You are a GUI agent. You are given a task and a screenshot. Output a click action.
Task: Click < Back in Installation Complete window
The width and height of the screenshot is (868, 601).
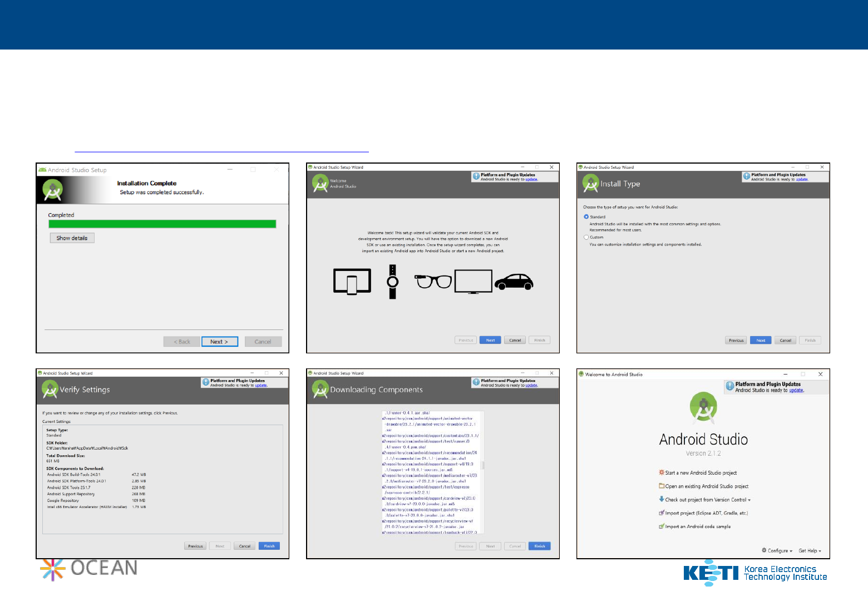(x=182, y=342)
